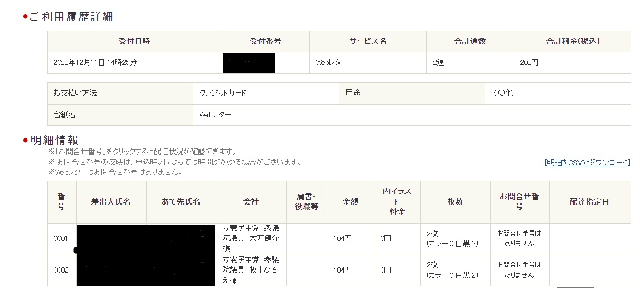
Task: Click the 用途 value その他
Action: pyautogui.click(x=501, y=93)
